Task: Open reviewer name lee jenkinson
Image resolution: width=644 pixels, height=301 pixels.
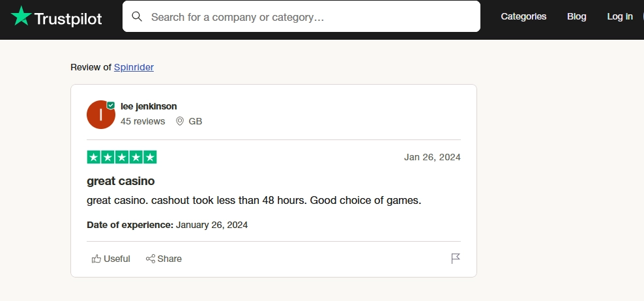Action: (x=149, y=106)
